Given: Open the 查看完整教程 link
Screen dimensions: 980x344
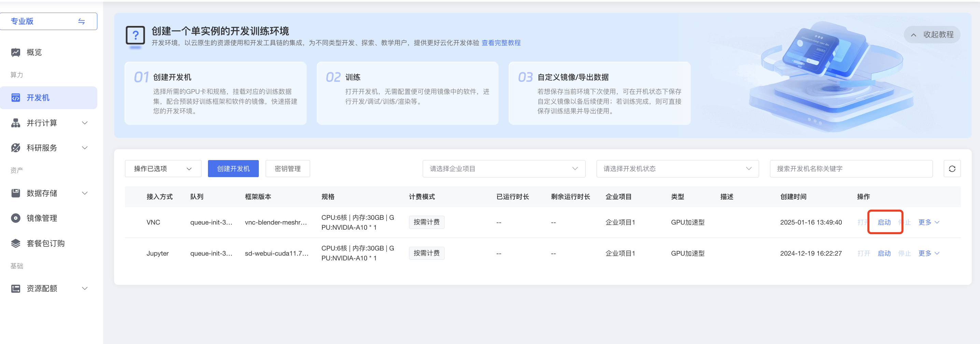Looking at the screenshot, I should click(x=501, y=43).
